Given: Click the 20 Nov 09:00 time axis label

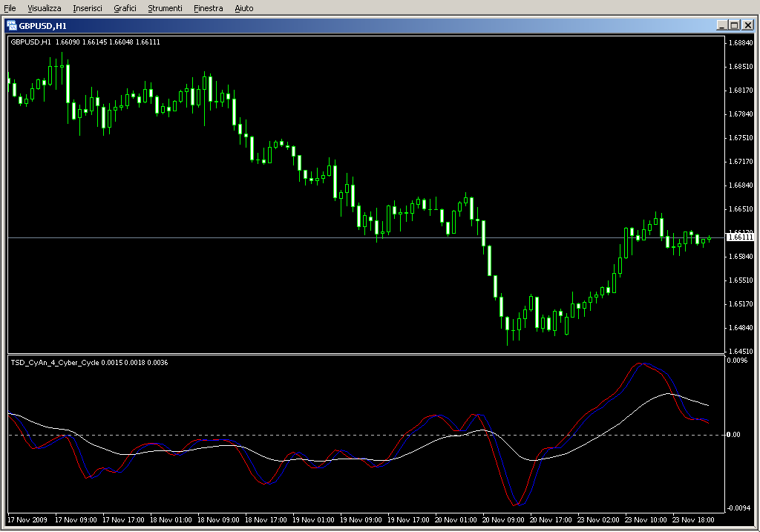Looking at the screenshot, I should tap(503, 520).
